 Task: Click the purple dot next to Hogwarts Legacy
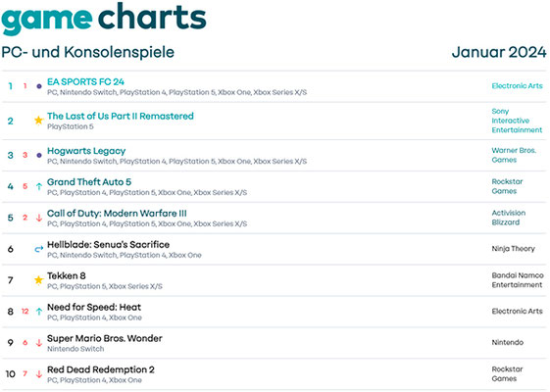pyautogui.click(x=39, y=155)
